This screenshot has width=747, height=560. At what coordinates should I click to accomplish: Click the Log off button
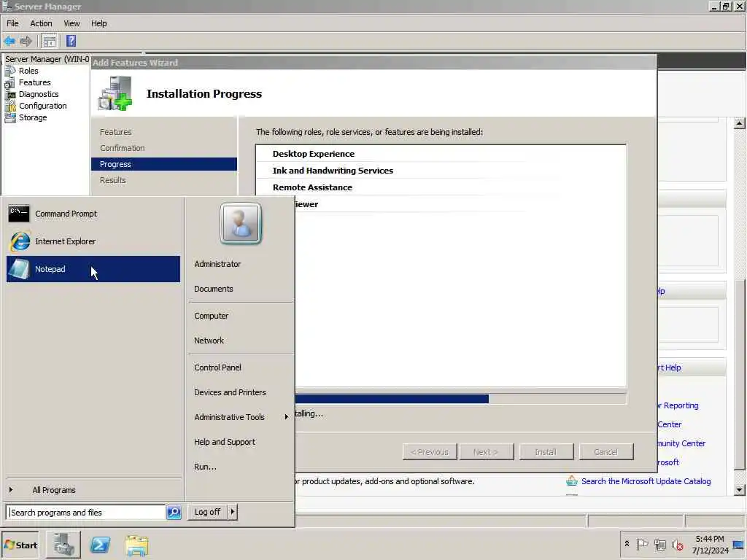click(x=207, y=512)
